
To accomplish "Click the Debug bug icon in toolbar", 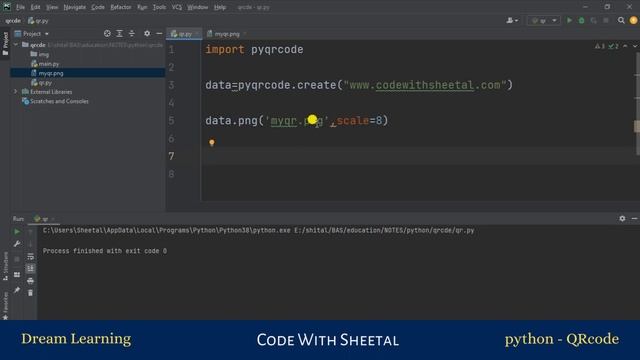I will [582, 20].
